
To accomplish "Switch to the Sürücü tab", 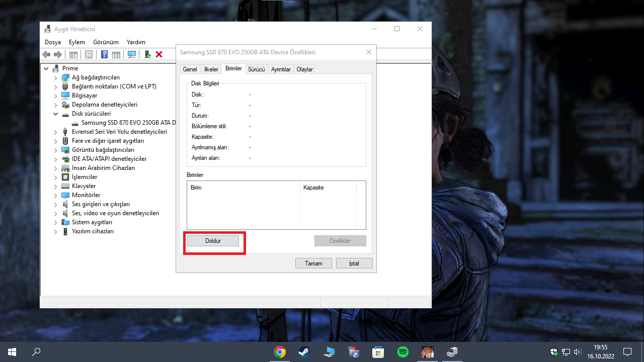I will pos(256,69).
